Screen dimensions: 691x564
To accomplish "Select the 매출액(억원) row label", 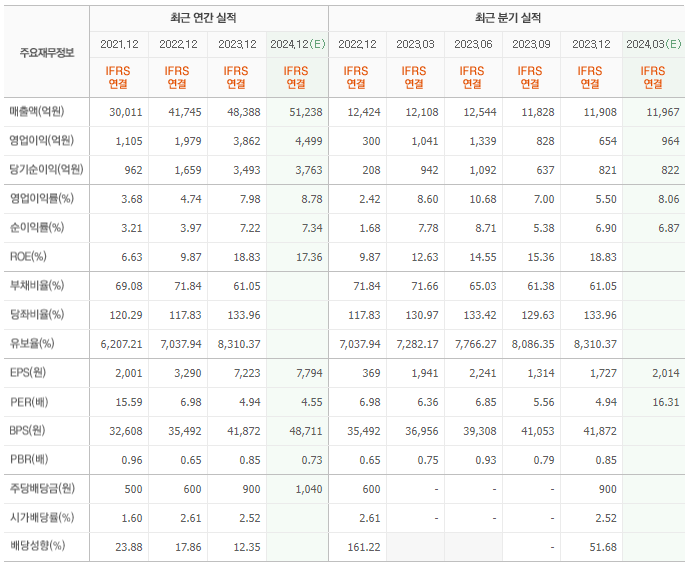I will [37, 111].
